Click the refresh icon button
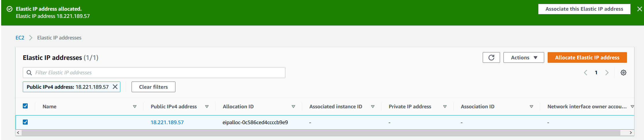644x140 pixels. point(491,58)
